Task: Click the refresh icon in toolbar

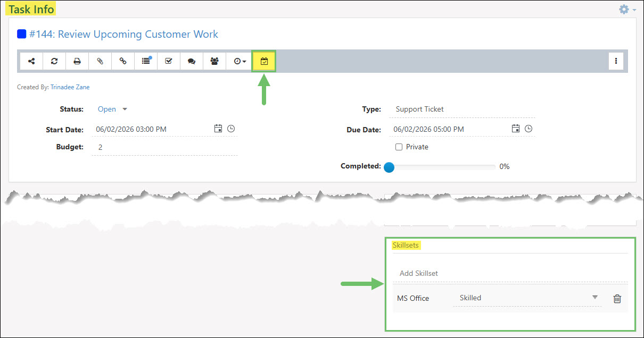Action: click(54, 61)
